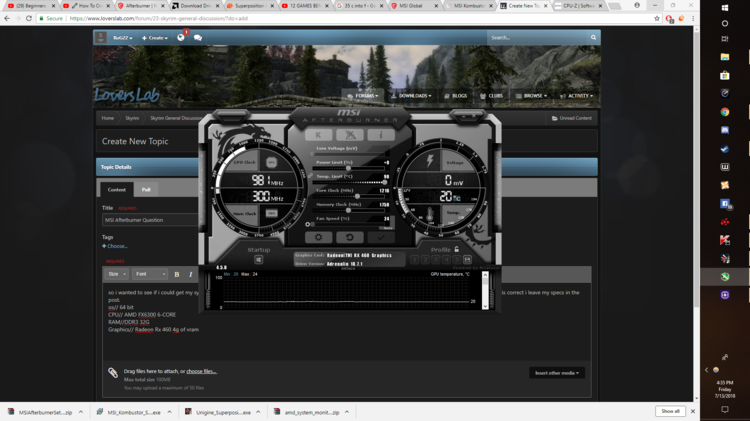Click the thermometer temperature icon in right gauge

[430, 214]
